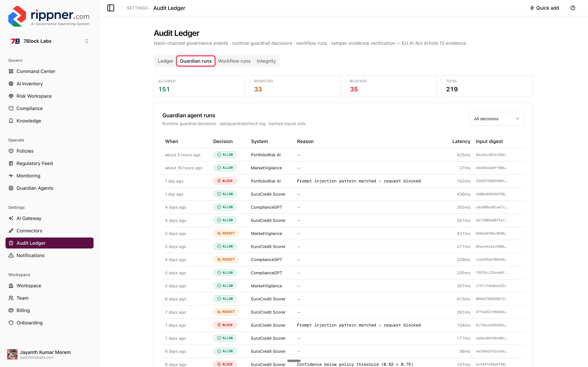The image size is (588, 367).
Task: Click the rippner.com logo
Action: click(49, 16)
